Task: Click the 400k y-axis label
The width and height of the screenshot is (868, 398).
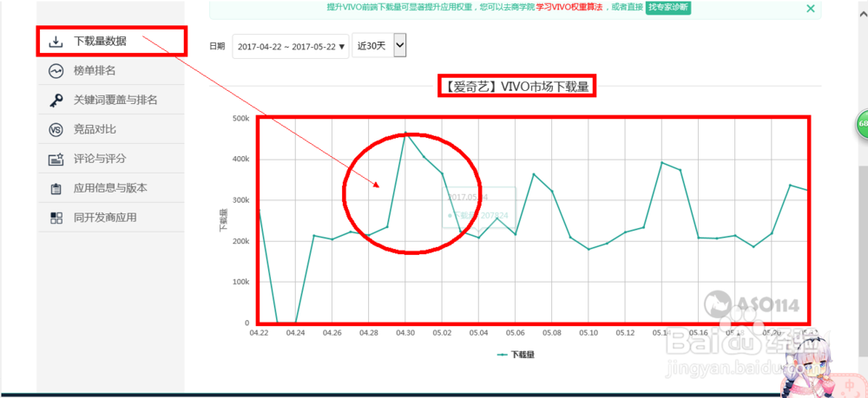Action: point(242,160)
